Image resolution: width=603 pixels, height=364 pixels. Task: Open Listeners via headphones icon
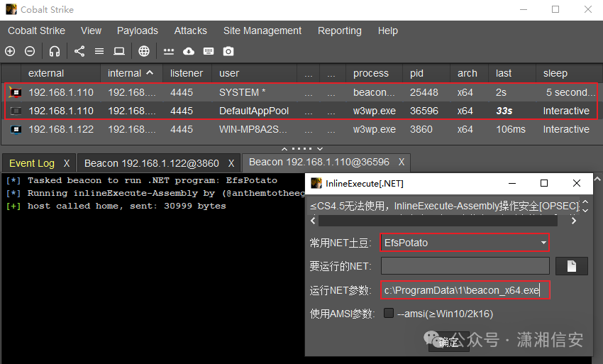55,51
